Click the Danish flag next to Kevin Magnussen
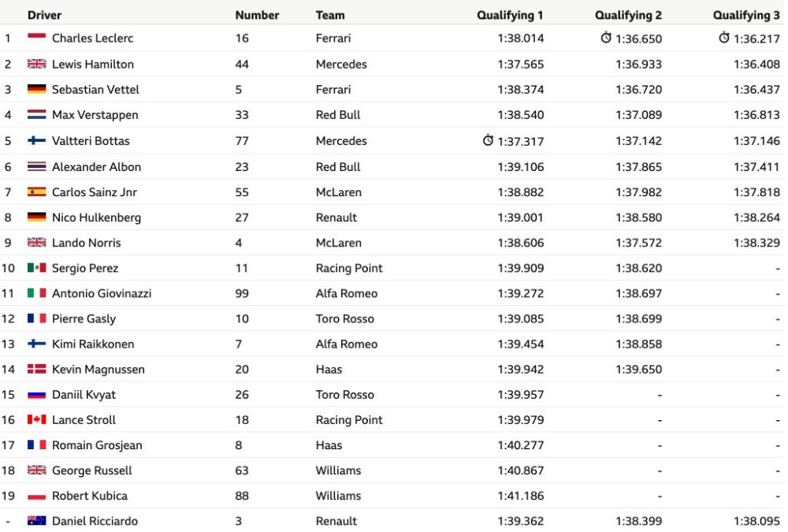 (x=37, y=369)
